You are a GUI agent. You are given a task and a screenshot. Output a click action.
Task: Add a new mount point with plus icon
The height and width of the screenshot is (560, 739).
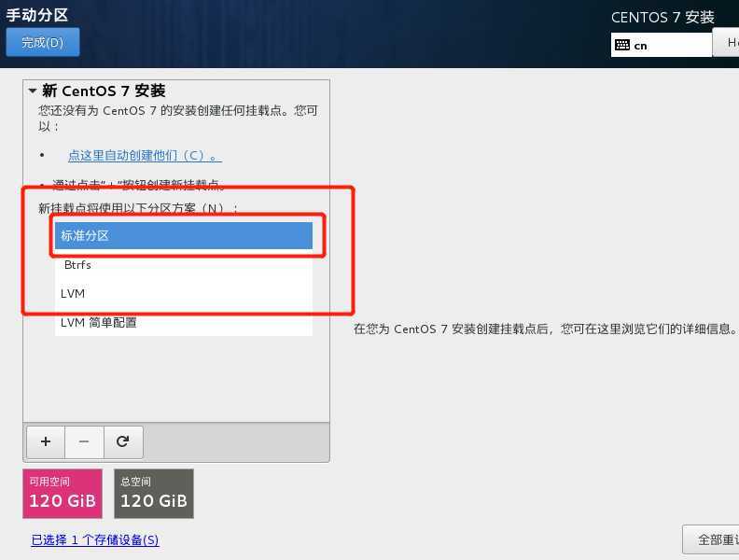pos(46,441)
